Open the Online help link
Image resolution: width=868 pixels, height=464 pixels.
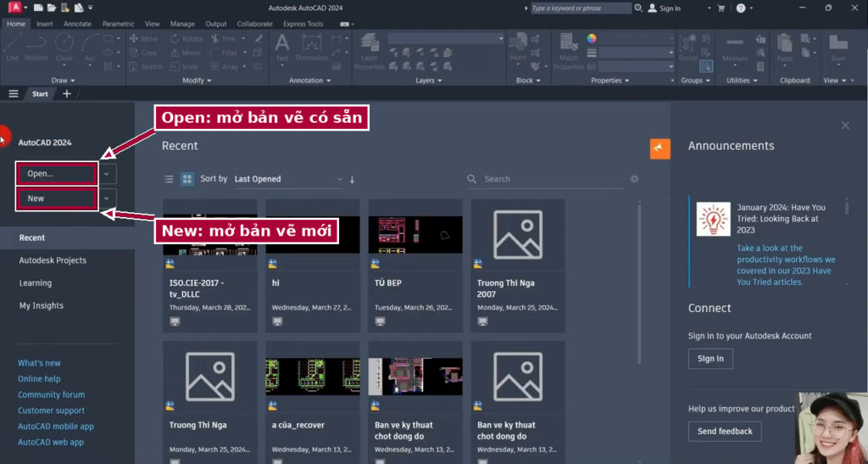coord(39,378)
